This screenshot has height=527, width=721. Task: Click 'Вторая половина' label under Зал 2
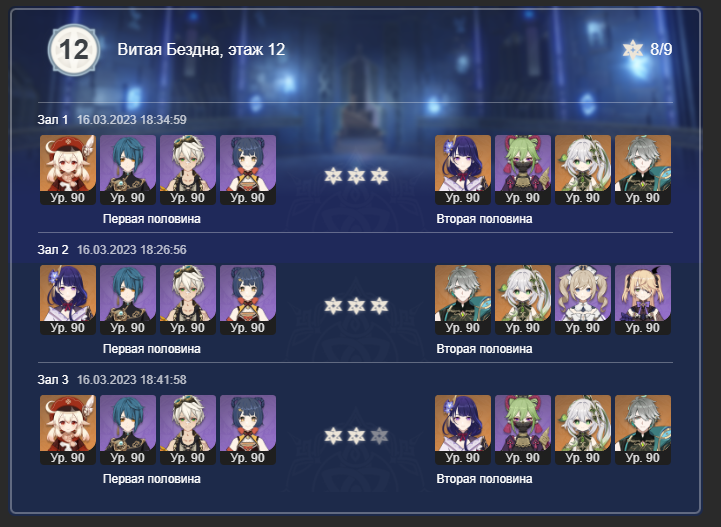[x=484, y=349]
